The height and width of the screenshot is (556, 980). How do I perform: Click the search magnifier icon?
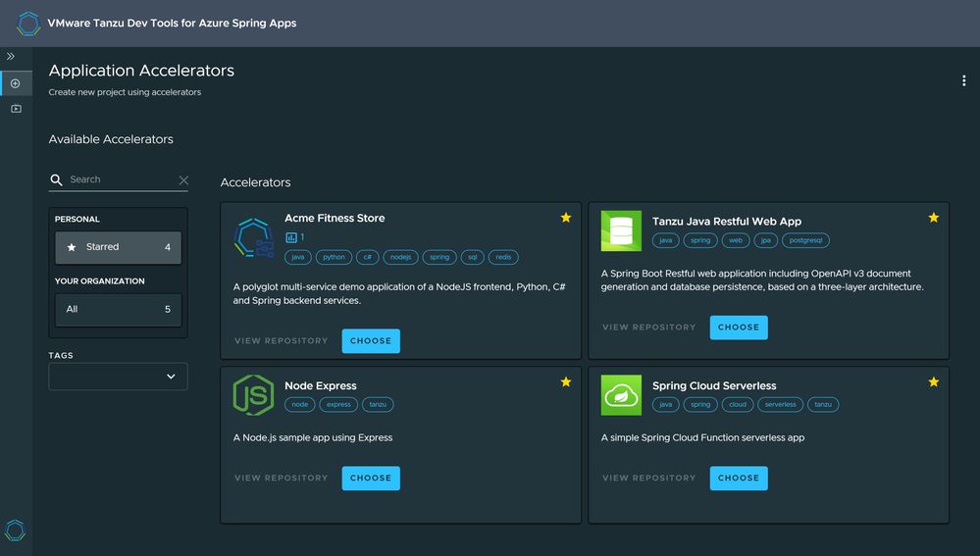(x=56, y=179)
